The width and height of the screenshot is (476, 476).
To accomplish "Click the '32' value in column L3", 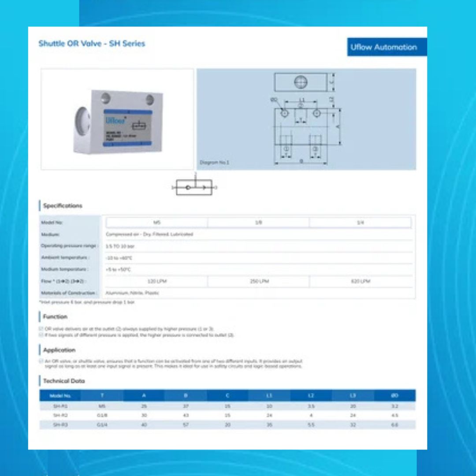I will pos(353,425).
